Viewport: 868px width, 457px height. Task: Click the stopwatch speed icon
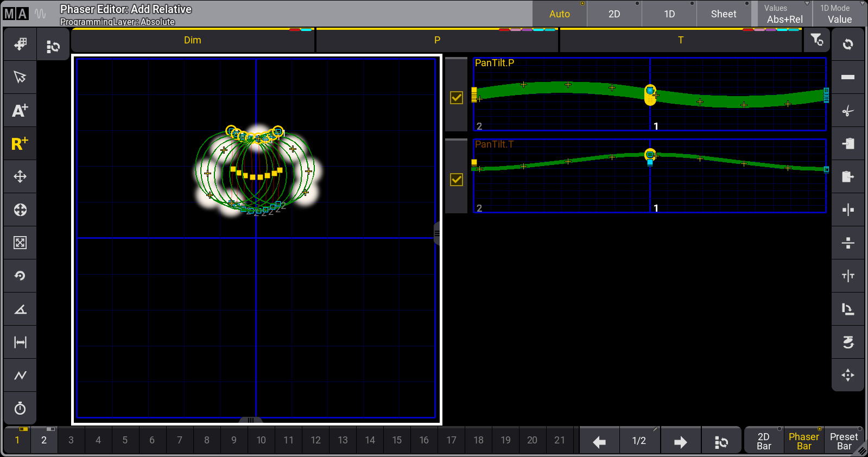tap(20, 408)
